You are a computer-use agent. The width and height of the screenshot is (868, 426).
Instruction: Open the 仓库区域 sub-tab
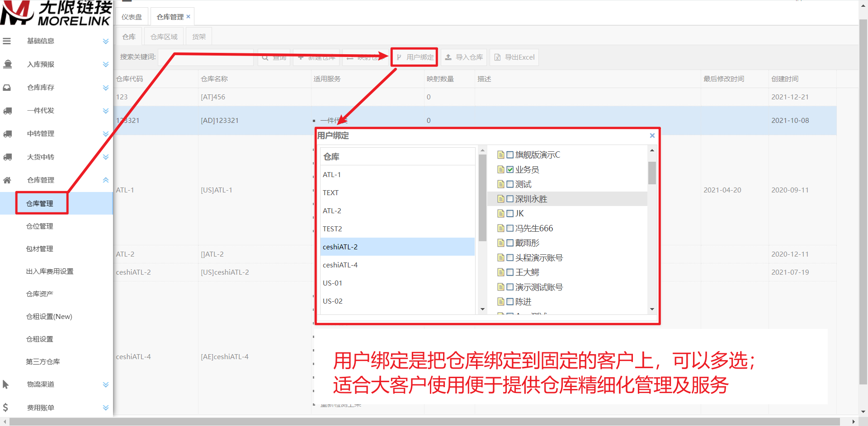click(x=164, y=37)
